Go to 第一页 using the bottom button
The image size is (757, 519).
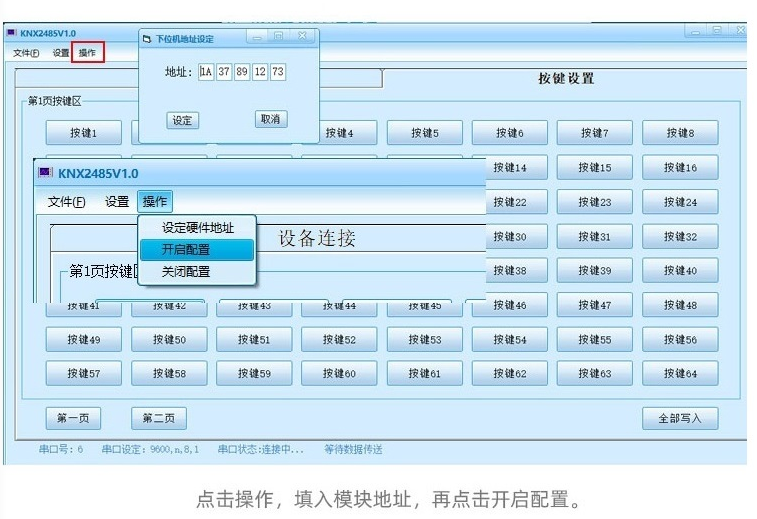[73, 418]
